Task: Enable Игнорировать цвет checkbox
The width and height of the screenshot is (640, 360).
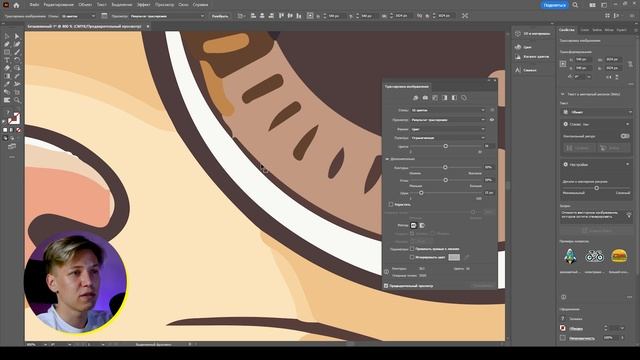Action: (x=412, y=257)
